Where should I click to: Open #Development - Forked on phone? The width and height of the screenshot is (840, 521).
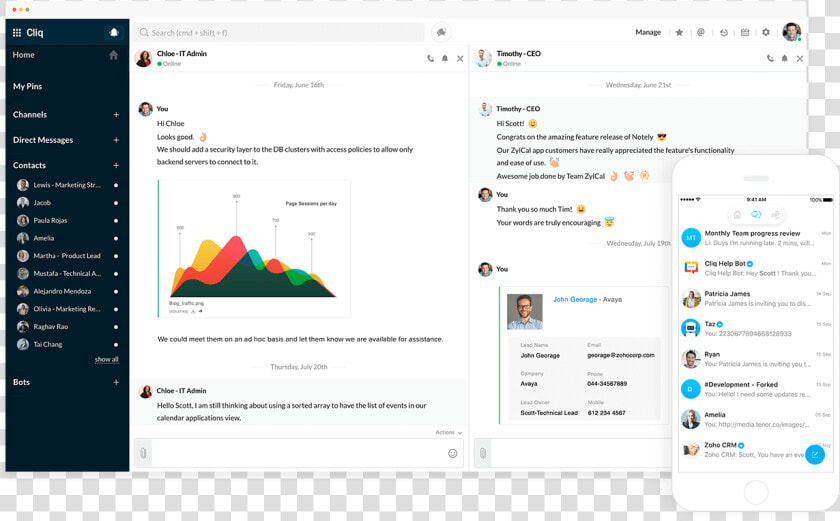[x=755, y=389]
